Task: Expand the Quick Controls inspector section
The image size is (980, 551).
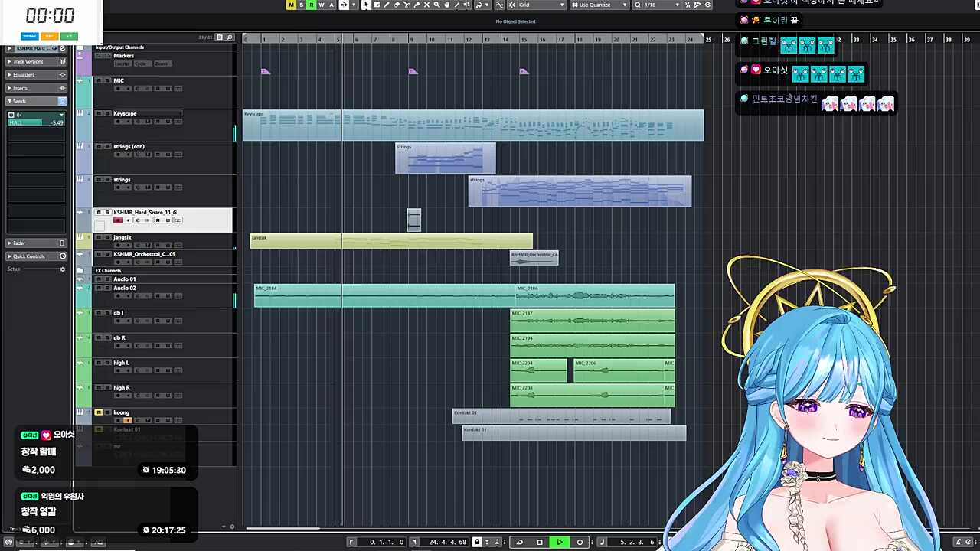Action: coord(37,256)
